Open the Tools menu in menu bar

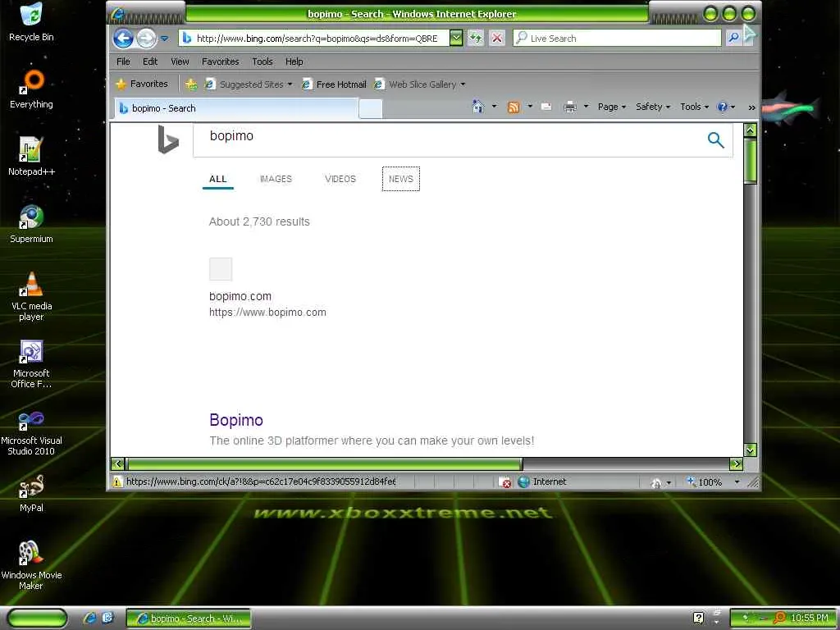(x=262, y=62)
